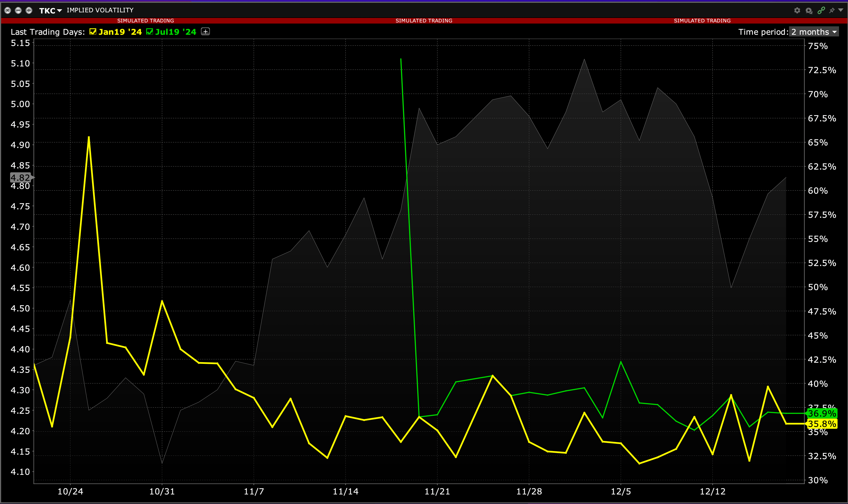Click the green chain link grouping icon

click(821, 11)
